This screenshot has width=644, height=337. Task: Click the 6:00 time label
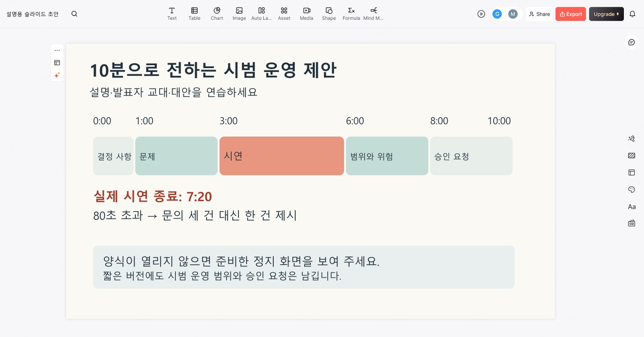coord(355,121)
